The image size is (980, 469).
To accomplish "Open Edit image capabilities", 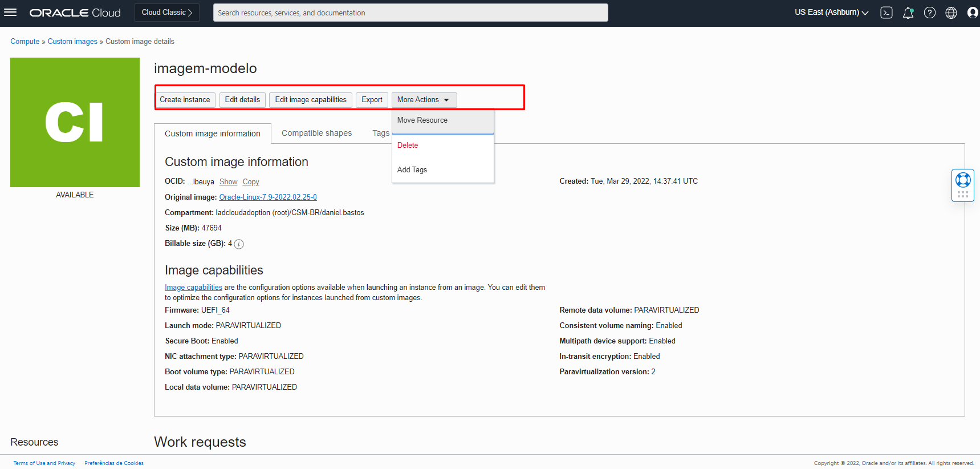I will click(311, 100).
